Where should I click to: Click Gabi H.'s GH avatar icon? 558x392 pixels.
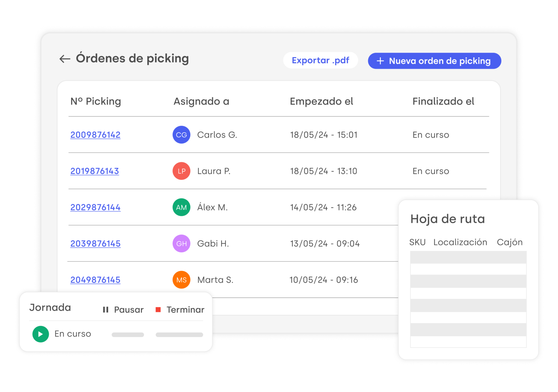(x=181, y=243)
